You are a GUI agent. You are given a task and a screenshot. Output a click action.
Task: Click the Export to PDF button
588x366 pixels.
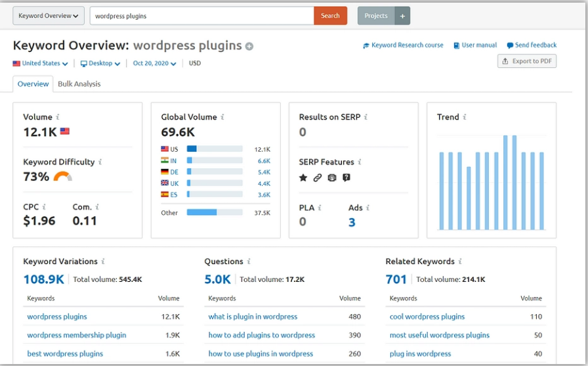click(x=527, y=61)
